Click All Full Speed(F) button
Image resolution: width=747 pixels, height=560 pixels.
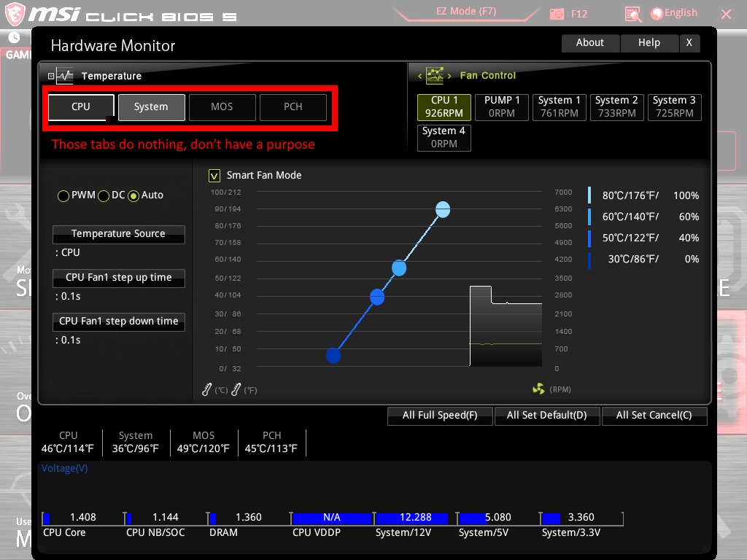coord(440,416)
